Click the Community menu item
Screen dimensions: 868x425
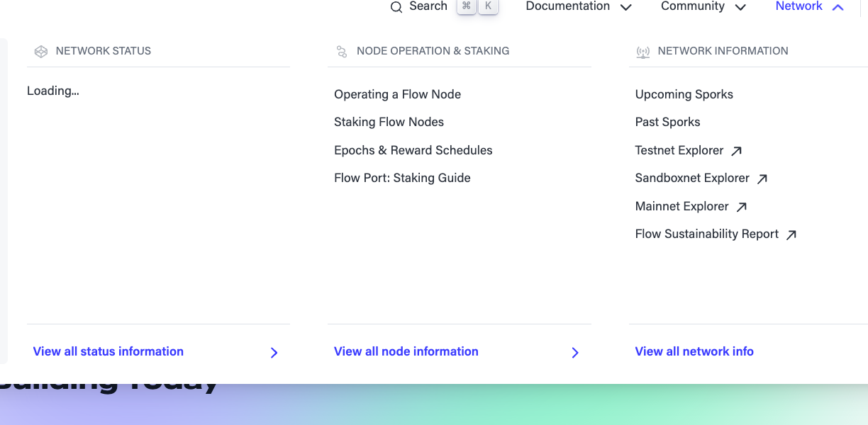click(692, 7)
